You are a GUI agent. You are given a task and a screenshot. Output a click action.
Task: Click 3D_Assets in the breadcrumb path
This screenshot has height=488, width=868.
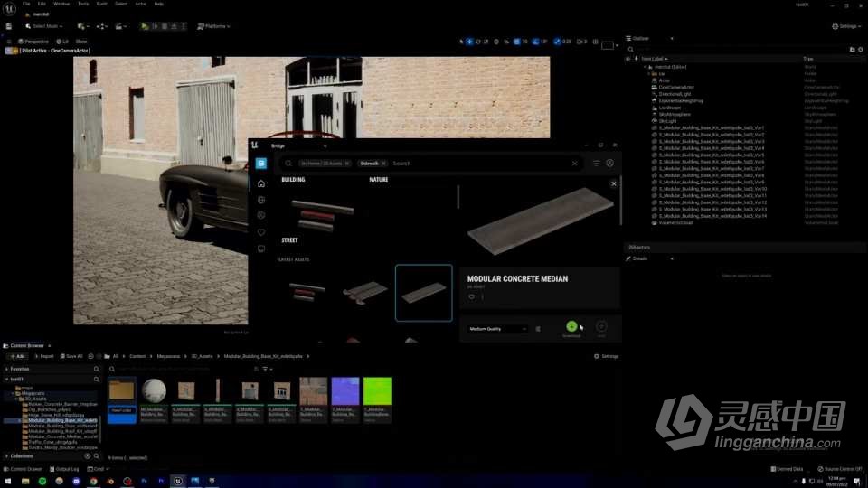[202, 356]
